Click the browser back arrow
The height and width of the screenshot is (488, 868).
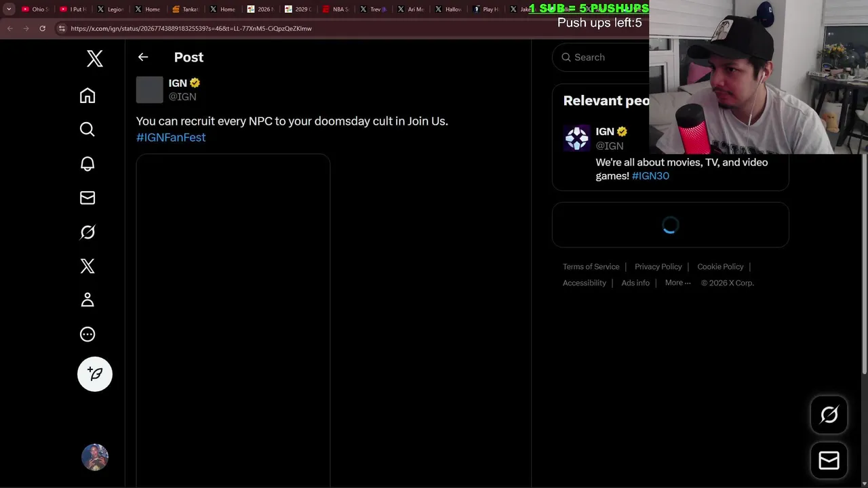click(9, 28)
